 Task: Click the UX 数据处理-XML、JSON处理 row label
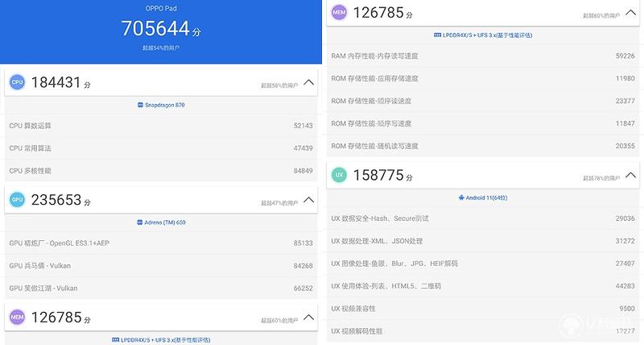377,241
